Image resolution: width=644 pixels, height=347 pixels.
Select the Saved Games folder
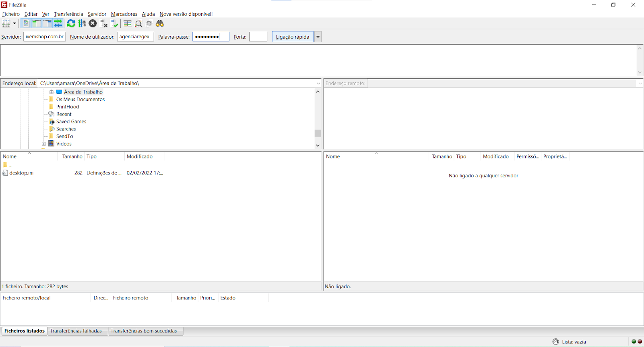click(x=71, y=122)
